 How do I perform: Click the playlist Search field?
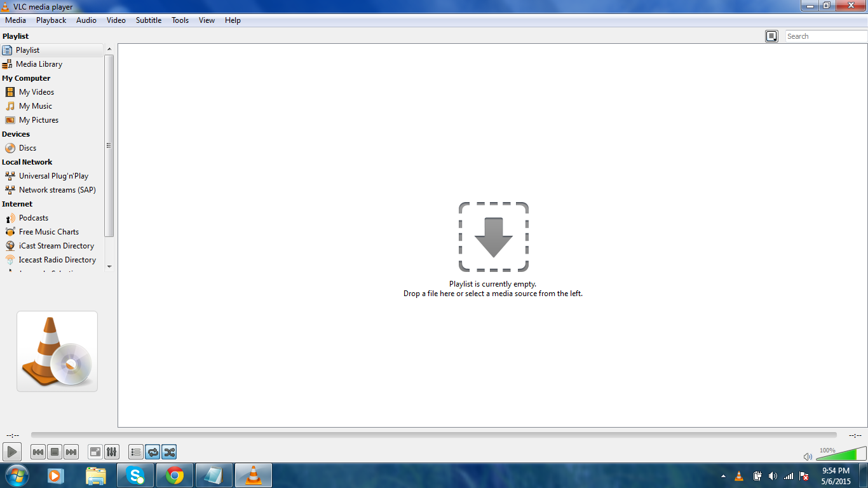pyautogui.click(x=826, y=36)
